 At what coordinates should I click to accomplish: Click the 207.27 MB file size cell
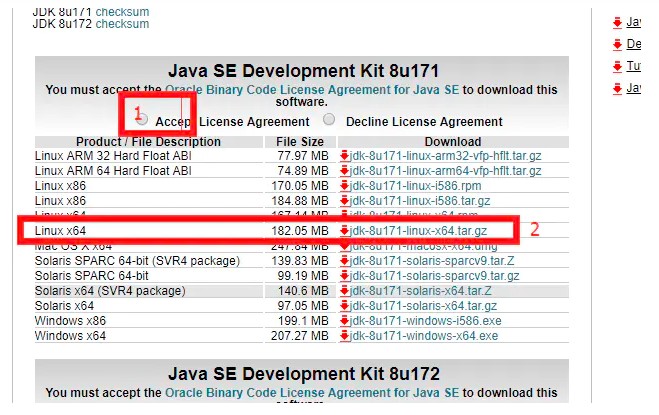(x=300, y=336)
